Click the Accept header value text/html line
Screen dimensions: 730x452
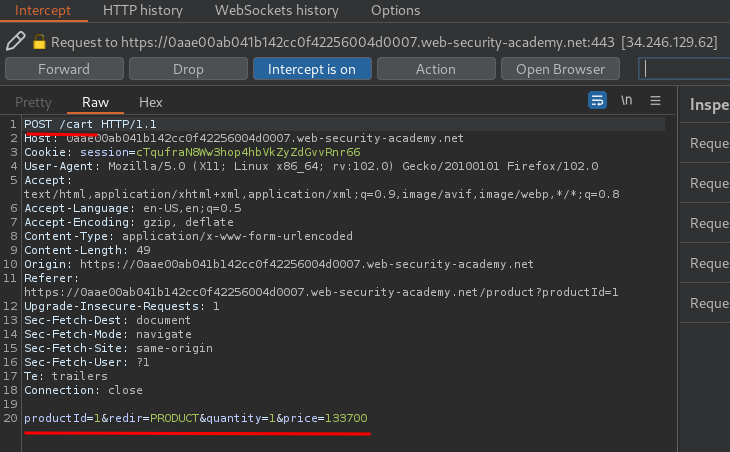[322, 194]
